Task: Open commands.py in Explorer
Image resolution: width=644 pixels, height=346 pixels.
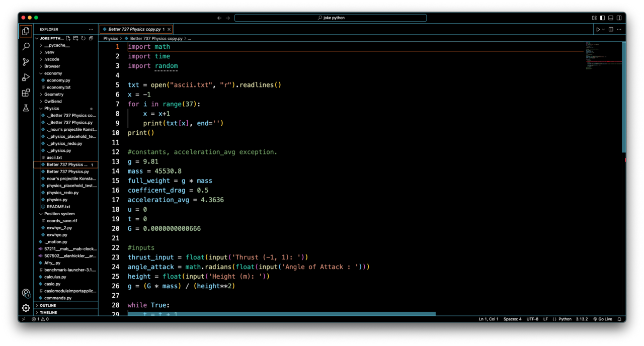Action: coord(66,298)
